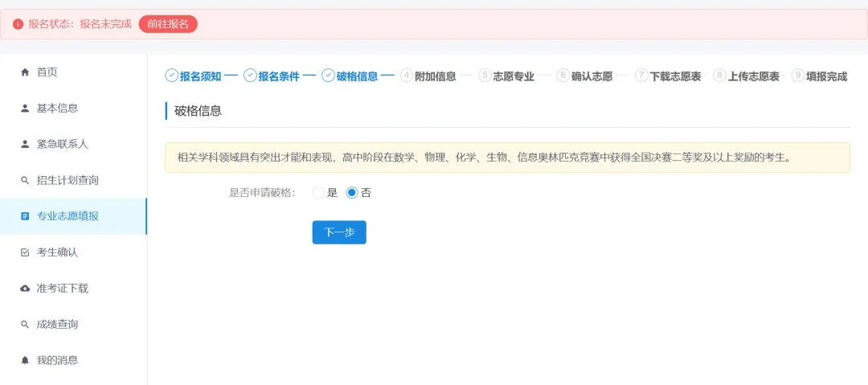Open 考生确认 in the sidebar
Image resolution: width=868 pixels, height=385 pixels.
pyautogui.click(x=73, y=252)
